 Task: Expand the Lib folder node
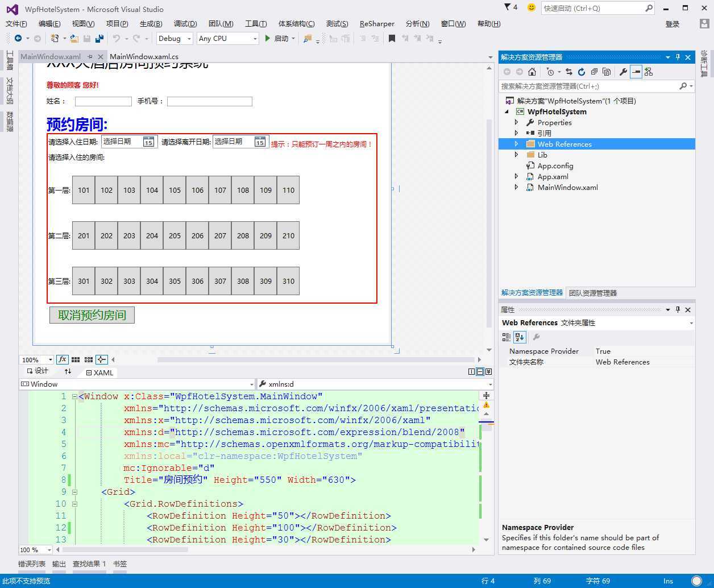[x=516, y=155]
